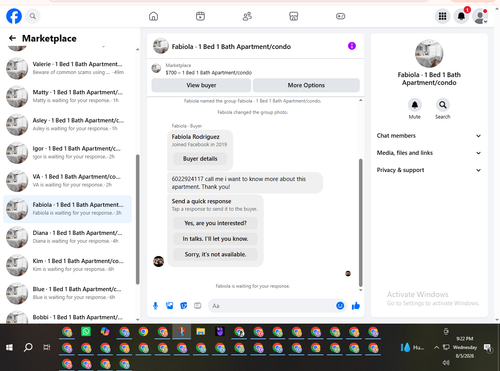Open the Facebook search icon
The height and width of the screenshot is (371, 500).
(x=33, y=16)
